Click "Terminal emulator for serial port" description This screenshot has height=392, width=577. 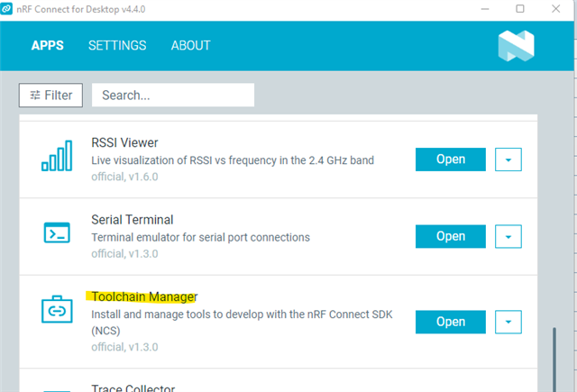(200, 238)
